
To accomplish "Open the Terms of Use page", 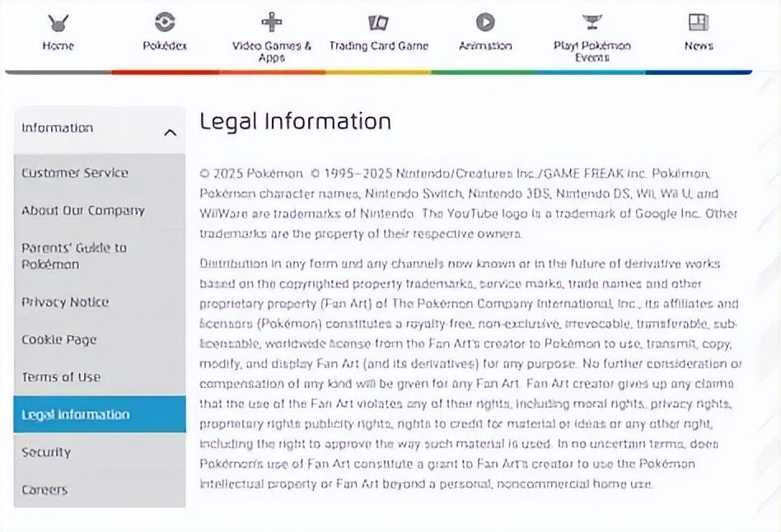I will pyautogui.click(x=61, y=377).
